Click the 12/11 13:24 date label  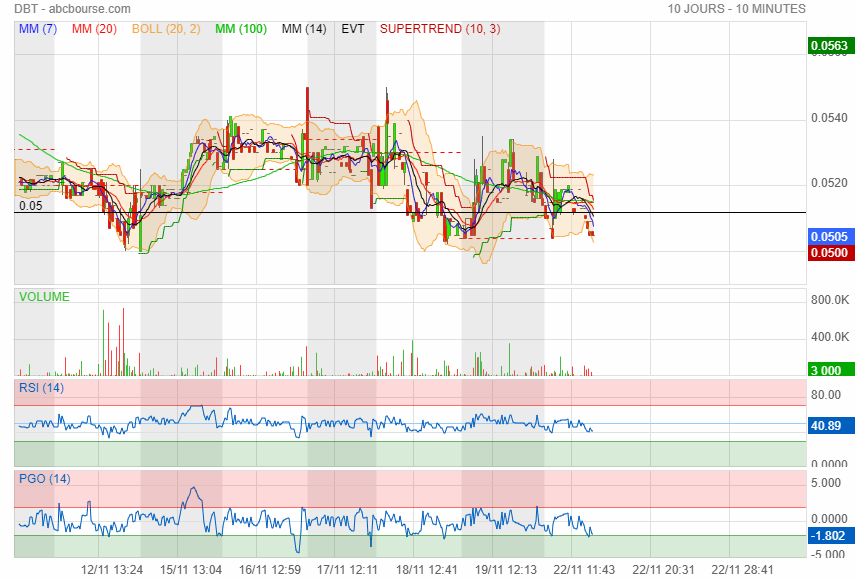tap(112, 570)
